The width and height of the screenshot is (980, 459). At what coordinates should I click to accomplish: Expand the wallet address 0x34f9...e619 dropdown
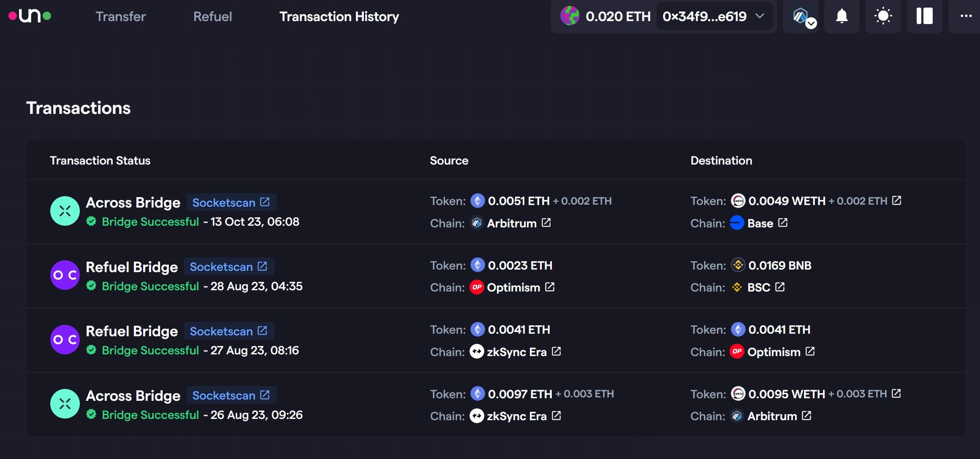coord(714,16)
